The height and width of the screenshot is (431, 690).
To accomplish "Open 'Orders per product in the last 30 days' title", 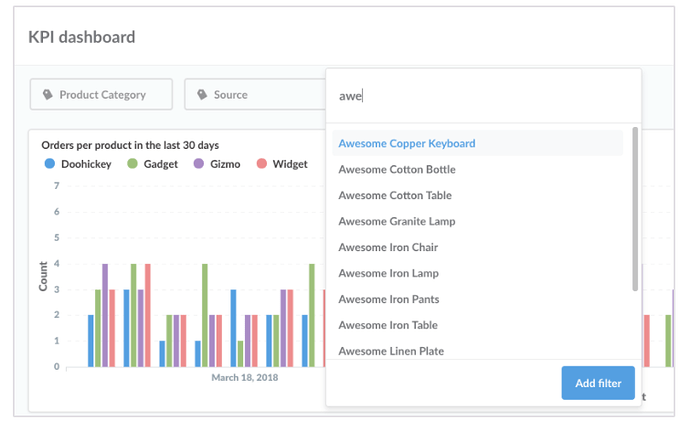I will click(130, 145).
